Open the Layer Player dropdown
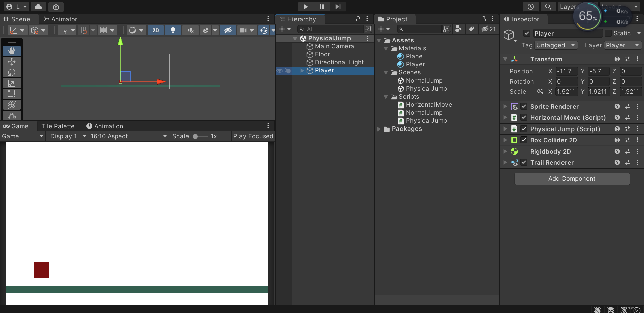This screenshot has width=644, height=313. (x=623, y=45)
